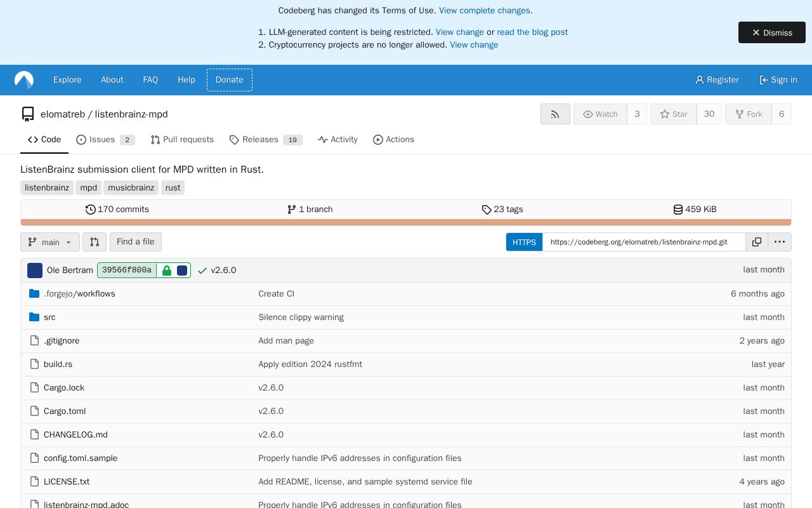Open read the blog post link
812x508 pixels.
pyautogui.click(x=532, y=32)
